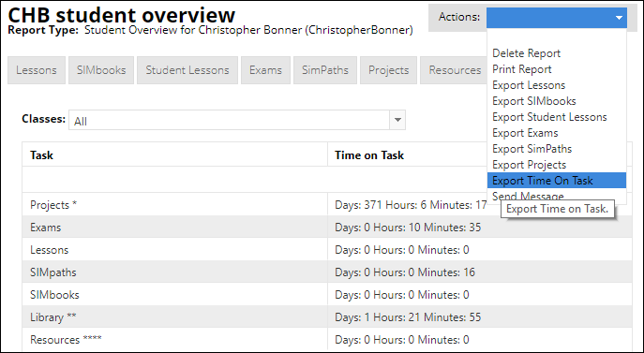
Task: Select Export Time On Task option
Action: [557, 181]
